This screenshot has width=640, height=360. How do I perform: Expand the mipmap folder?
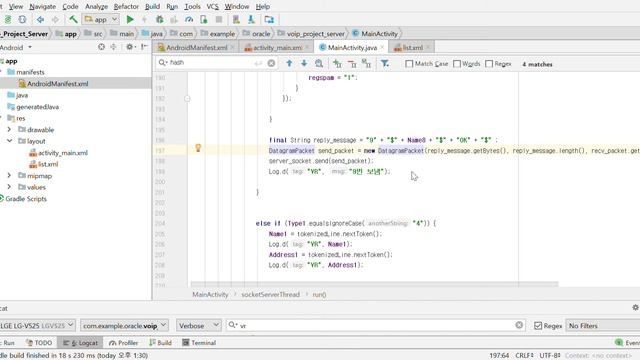pyautogui.click(x=9, y=176)
